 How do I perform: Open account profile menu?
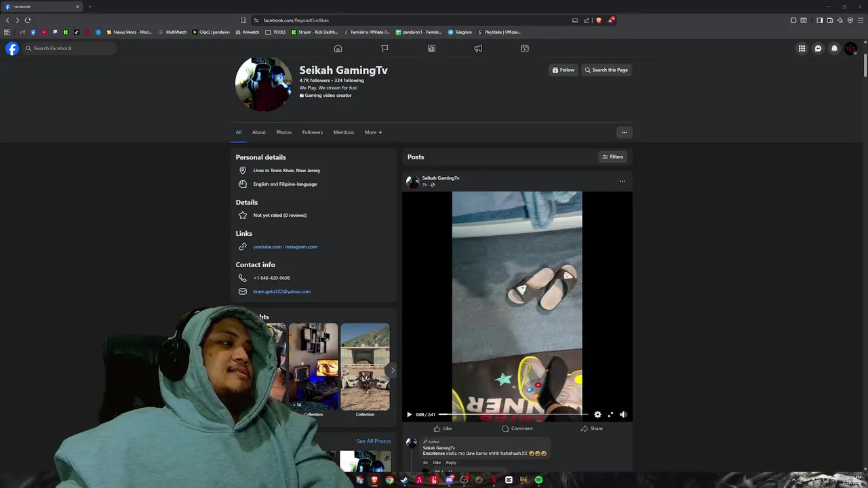pyautogui.click(x=850, y=48)
